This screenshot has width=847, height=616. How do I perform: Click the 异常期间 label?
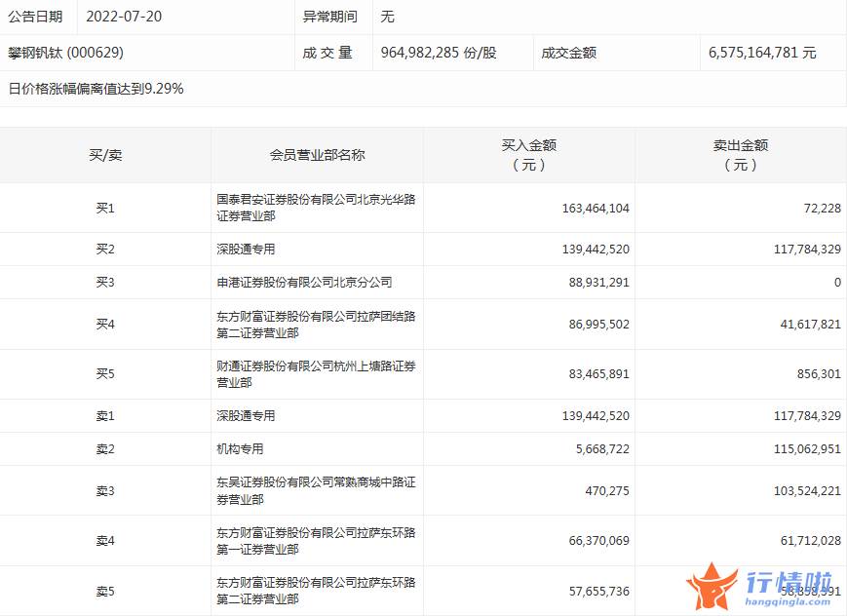tap(330, 17)
